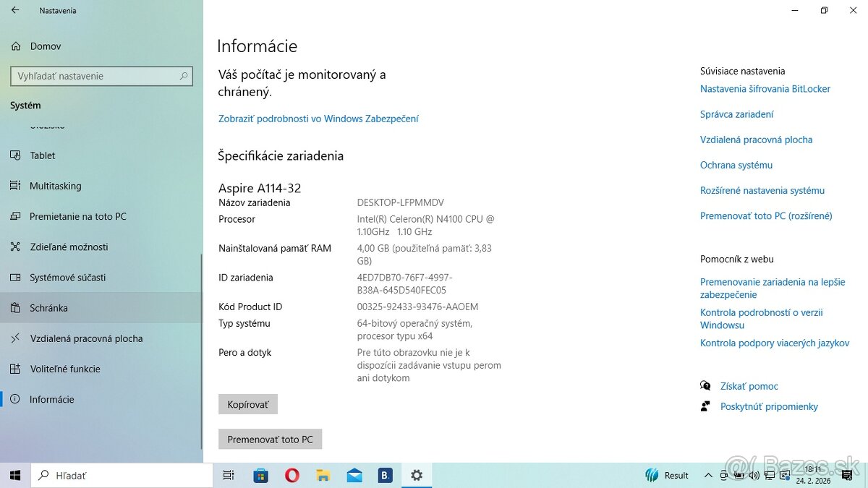Open Schránka from the sidebar
This screenshot has height=488, width=868.
tap(48, 307)
